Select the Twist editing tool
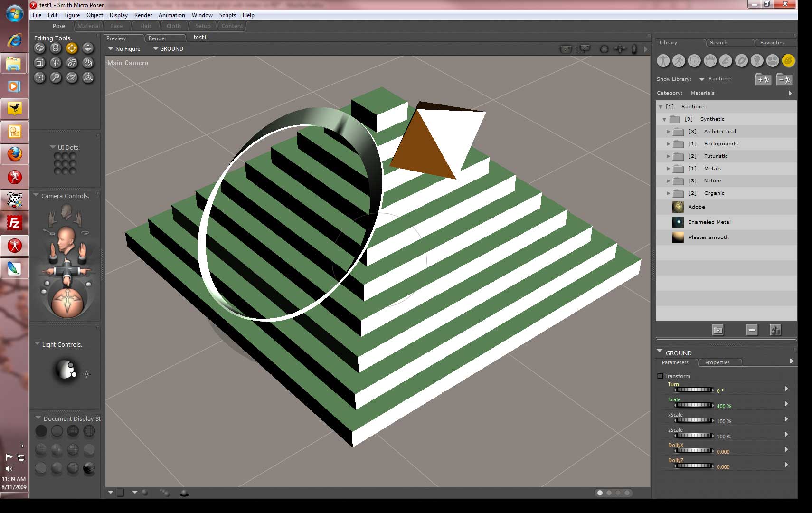 pos(56,48)
